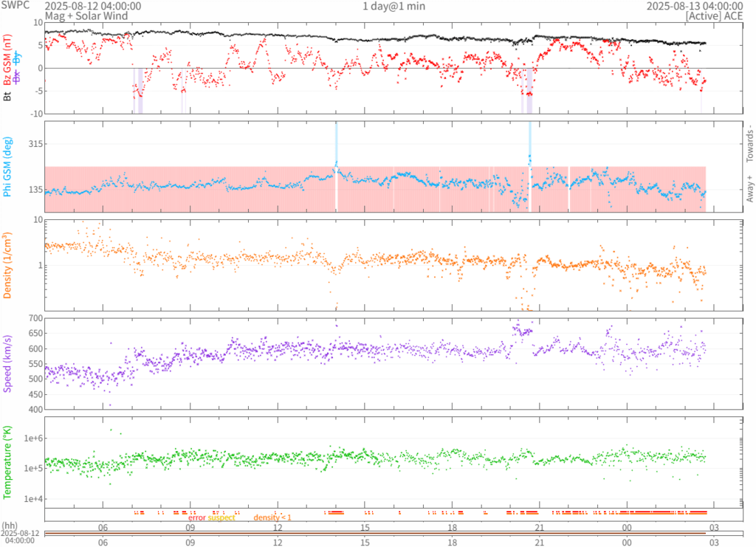Click the red 'error' legend label
This screenshot has width=756, height=547.
196,517
